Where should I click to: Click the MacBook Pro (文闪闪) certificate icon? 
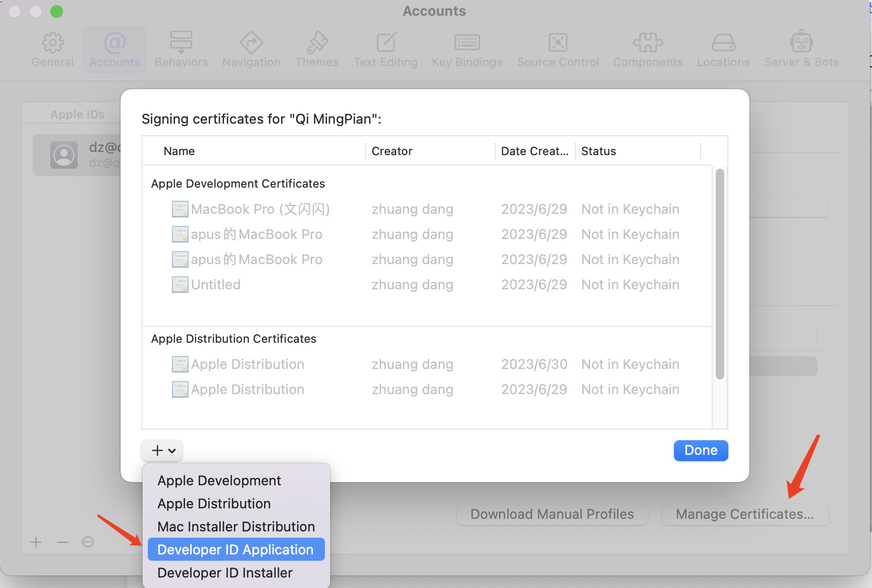[180, 209]
